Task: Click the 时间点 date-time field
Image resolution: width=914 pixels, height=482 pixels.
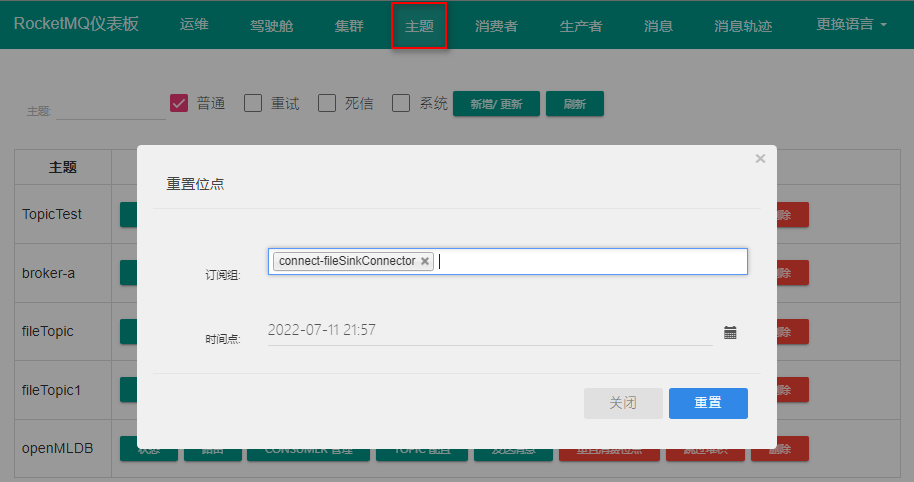Action: point(489,331)
